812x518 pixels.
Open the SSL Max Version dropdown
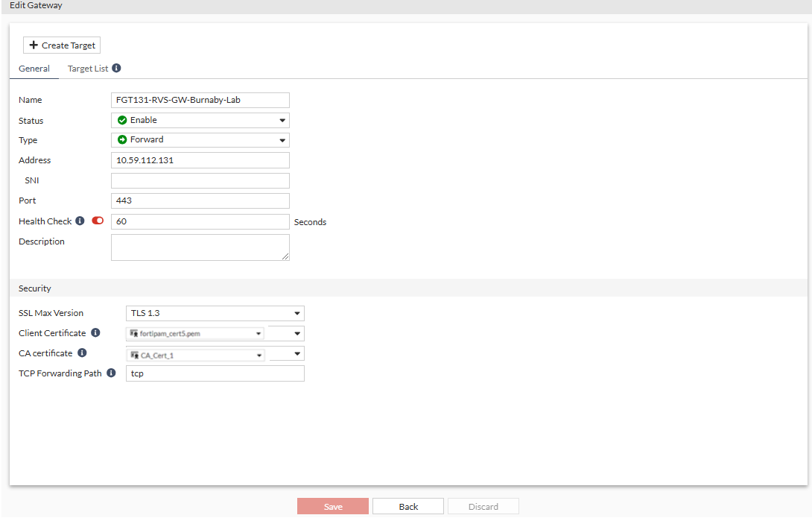coord(297,313)
